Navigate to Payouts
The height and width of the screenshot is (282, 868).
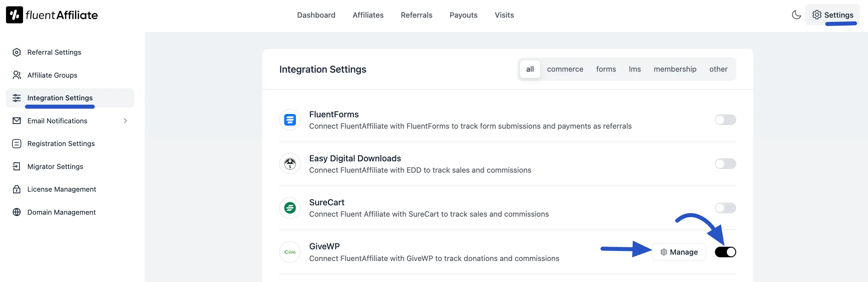click(463, 15)
